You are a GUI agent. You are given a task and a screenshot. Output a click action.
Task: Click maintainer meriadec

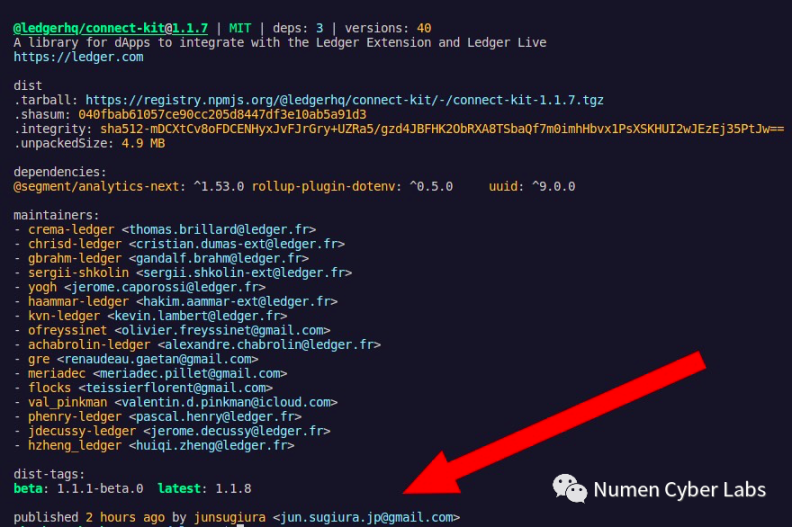pyautogui.click(x=57, y=374)
